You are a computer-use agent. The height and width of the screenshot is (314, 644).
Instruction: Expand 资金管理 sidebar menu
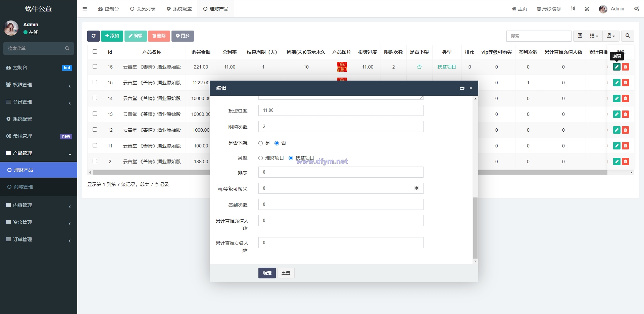tap(39, 222)
